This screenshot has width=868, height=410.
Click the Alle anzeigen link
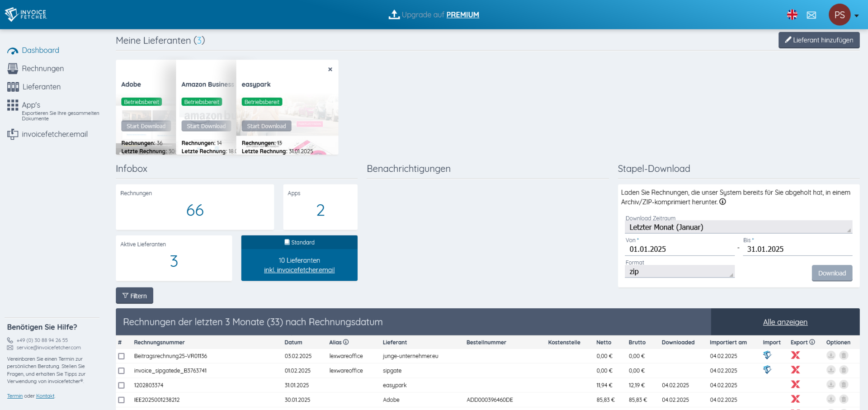pyautogui.click(x=785, y=322)
